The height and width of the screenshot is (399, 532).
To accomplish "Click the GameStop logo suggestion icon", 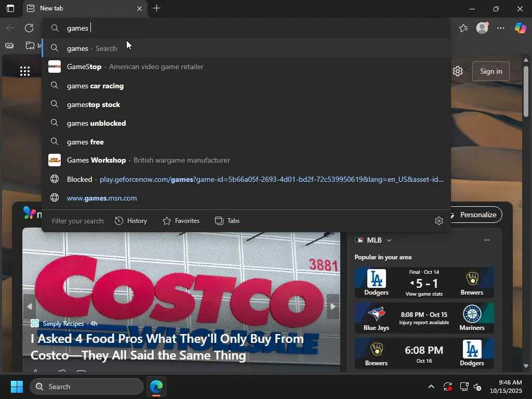I will pos(54,66).
